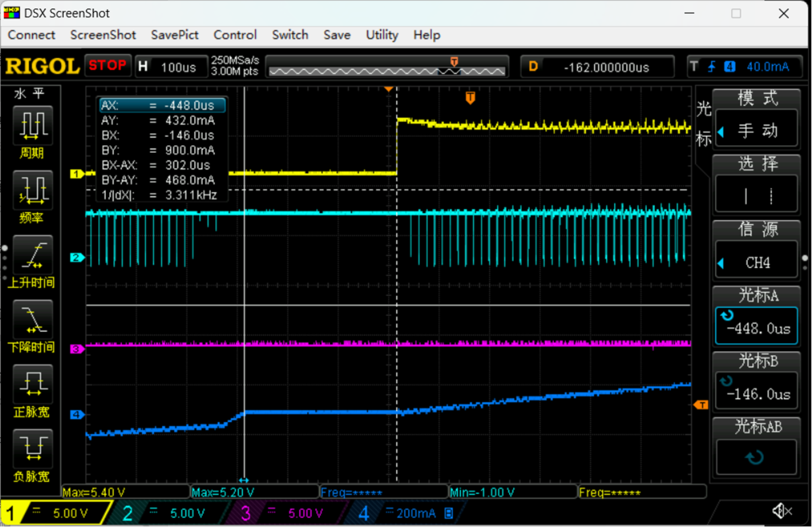
Task: Click the 光标B -146.0us button
Action: pos(756,391)
